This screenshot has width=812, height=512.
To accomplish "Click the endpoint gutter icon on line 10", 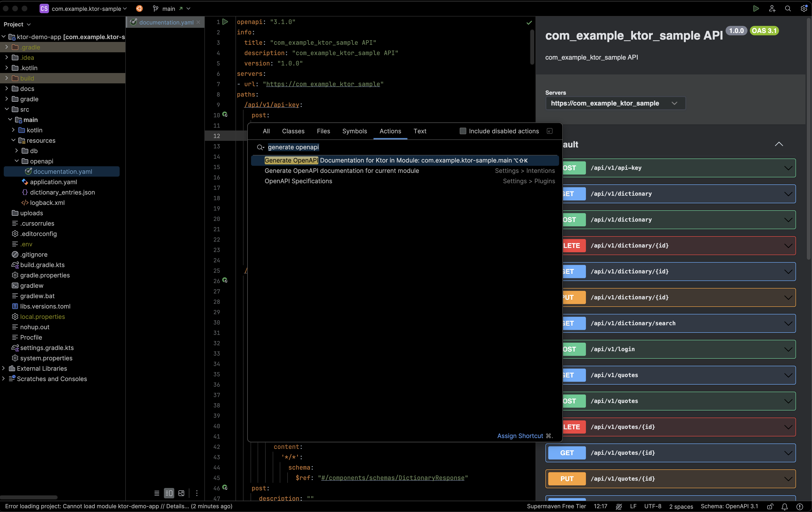I will 225,115.
